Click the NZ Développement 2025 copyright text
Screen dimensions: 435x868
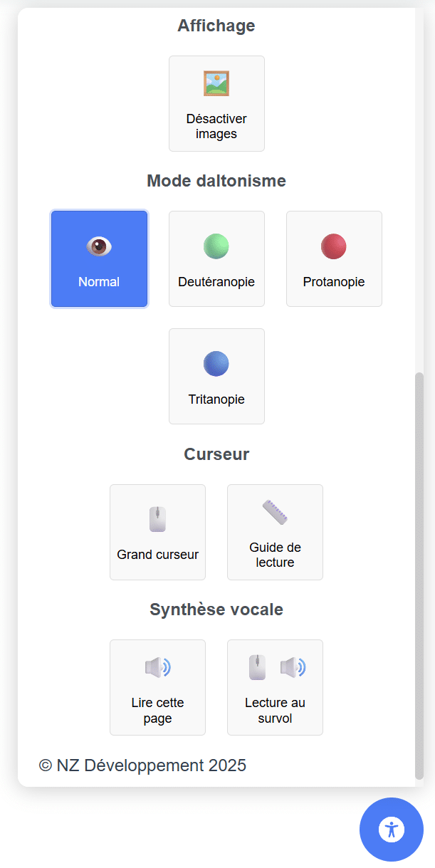pos(142,765)
